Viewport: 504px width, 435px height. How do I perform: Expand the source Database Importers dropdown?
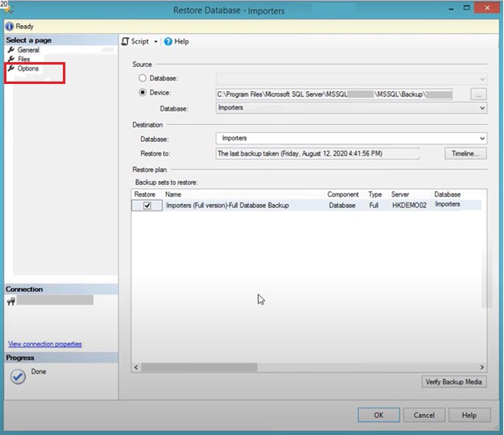[482, 108]
